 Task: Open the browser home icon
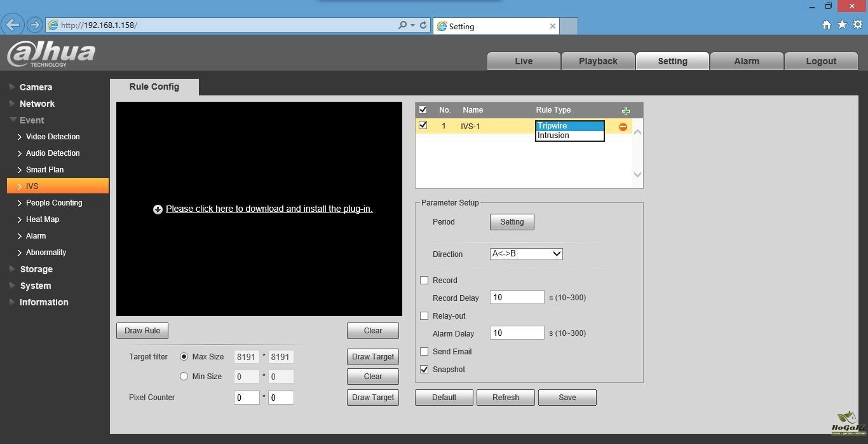[x=826, y=25]
